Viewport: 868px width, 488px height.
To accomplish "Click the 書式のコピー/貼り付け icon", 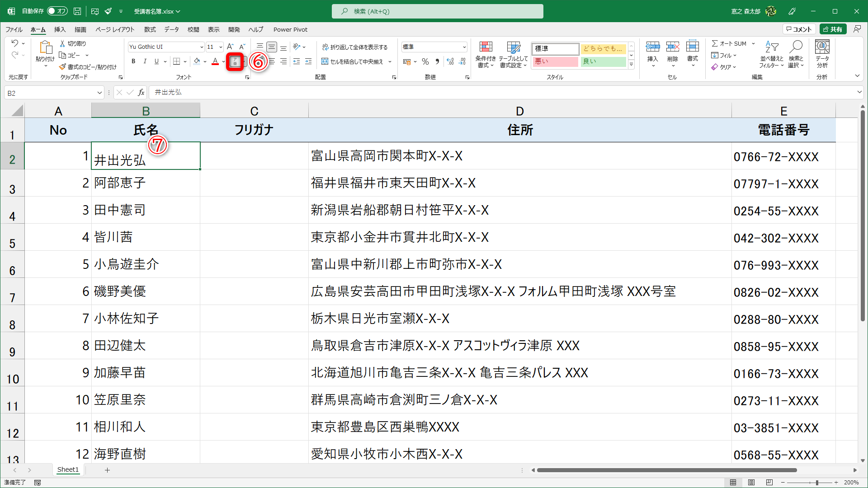I will pyautogui.click(x=63, y=66).
